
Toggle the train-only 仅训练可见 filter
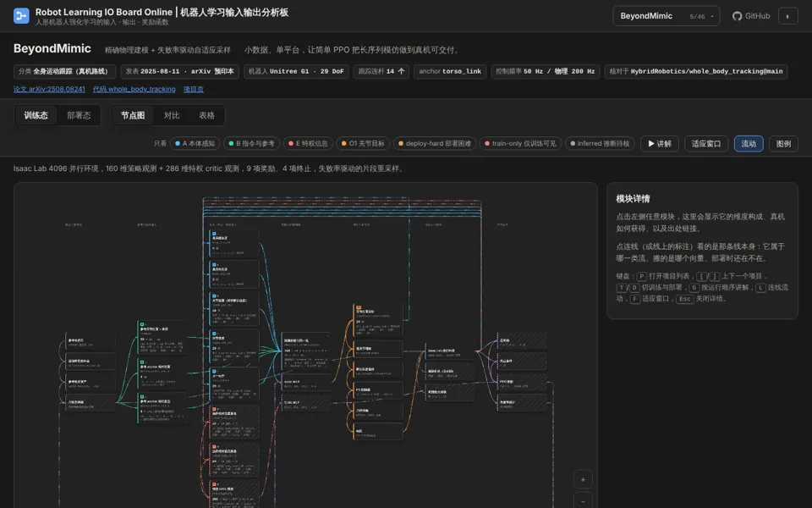pos(520,144)
